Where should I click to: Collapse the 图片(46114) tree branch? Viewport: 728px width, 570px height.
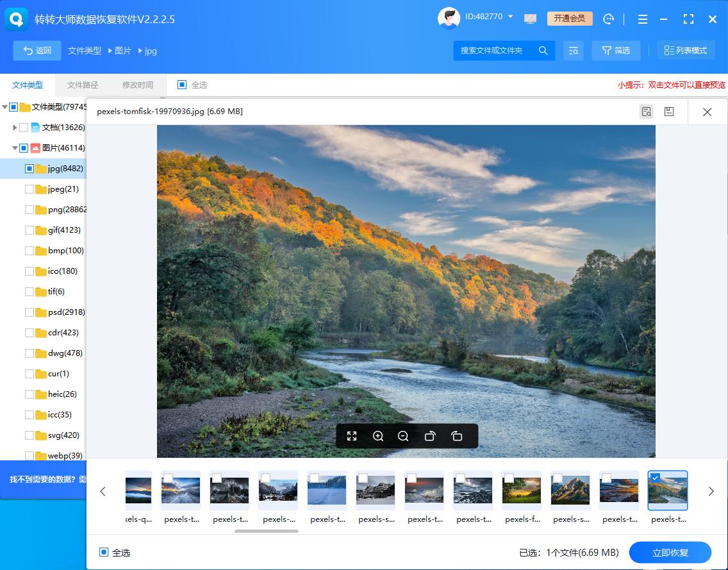coord(13,147)
